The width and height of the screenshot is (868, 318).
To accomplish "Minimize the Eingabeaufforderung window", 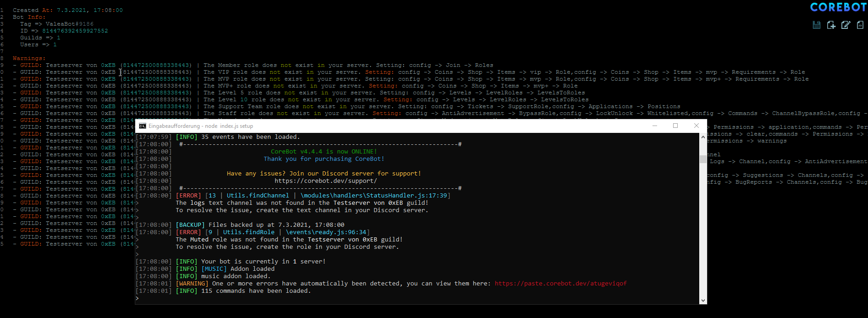I will point(655,126).
